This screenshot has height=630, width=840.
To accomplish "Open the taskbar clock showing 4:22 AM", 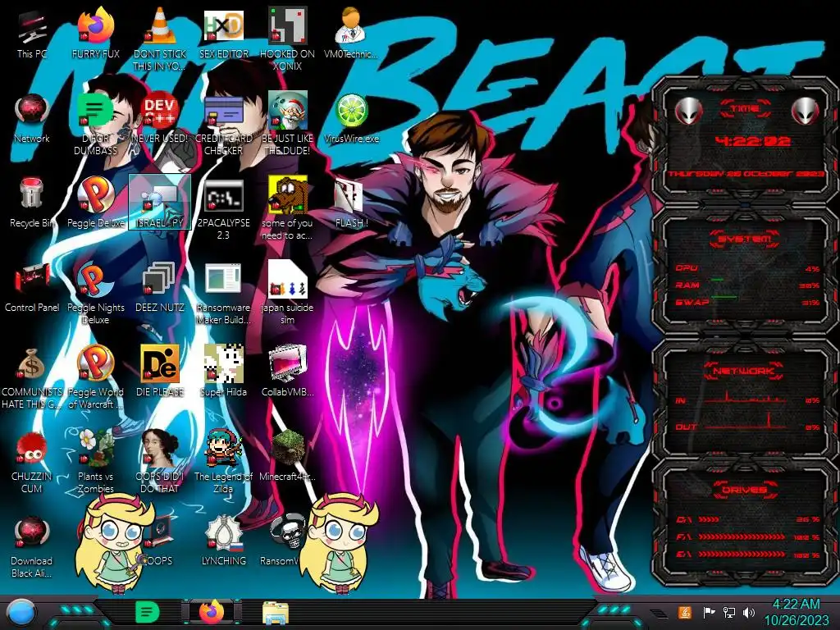I will [797, 613].
